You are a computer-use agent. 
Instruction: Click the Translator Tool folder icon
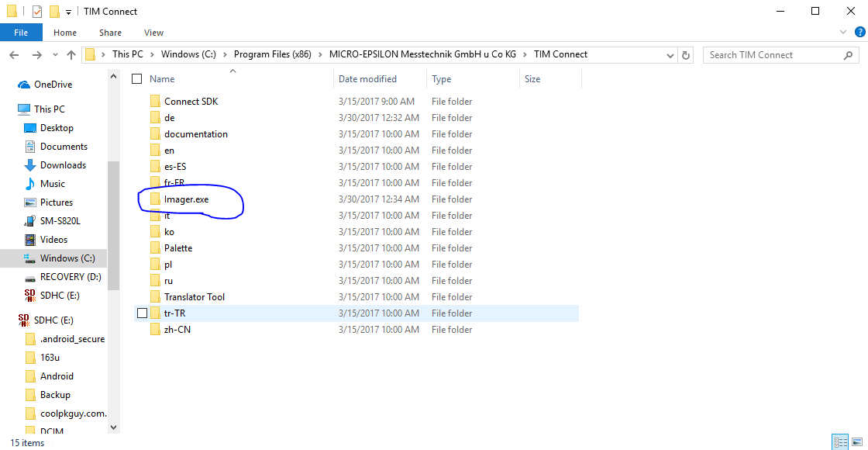tap(154, 297)
